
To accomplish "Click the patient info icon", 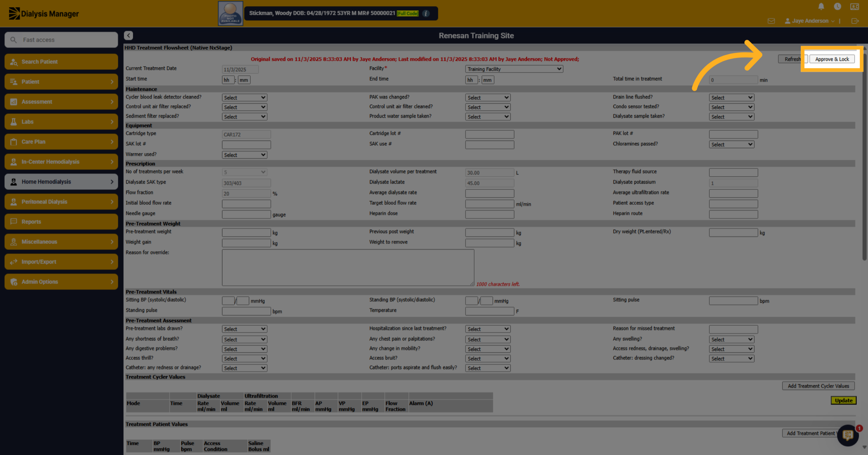I will coord(426,13).
